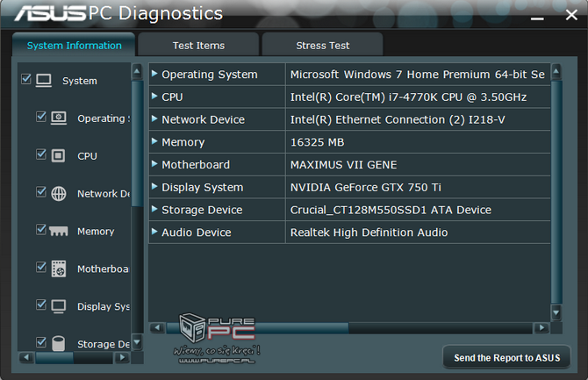This screenshot has height=380, width=588.
Task: Expand the Display System row arrow
Action: coord(154,186)
